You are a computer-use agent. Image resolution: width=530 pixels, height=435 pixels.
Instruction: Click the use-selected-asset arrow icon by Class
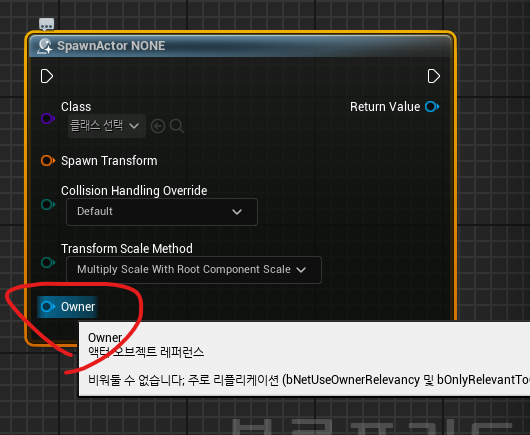[158, 126]
